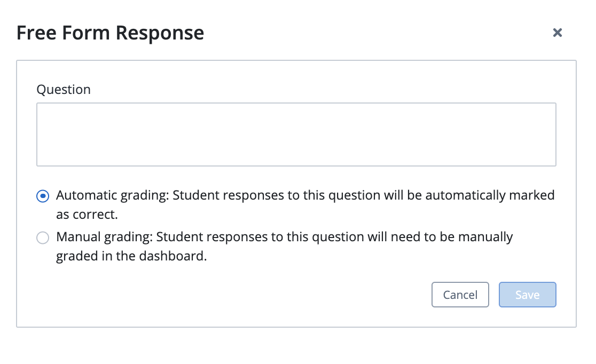Choose responses automatically marked as correct
This screenshot has height=364, width=596.
(43, 196)
